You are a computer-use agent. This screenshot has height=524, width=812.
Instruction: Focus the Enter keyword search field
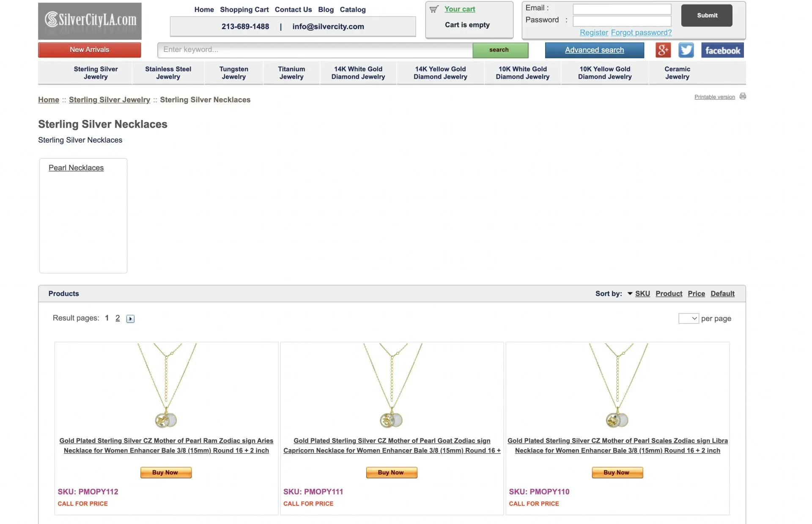tap(315, 50)
